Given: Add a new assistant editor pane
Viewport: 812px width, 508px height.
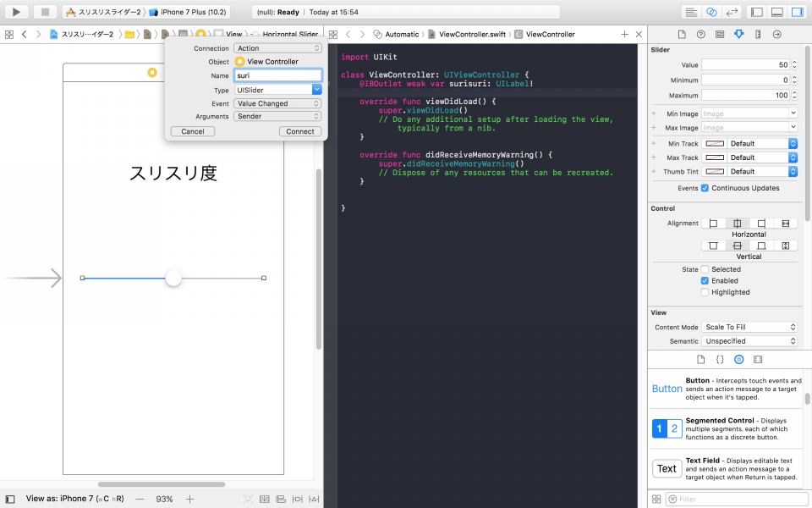Looking at the screenshot, I should tap(624, 34).
